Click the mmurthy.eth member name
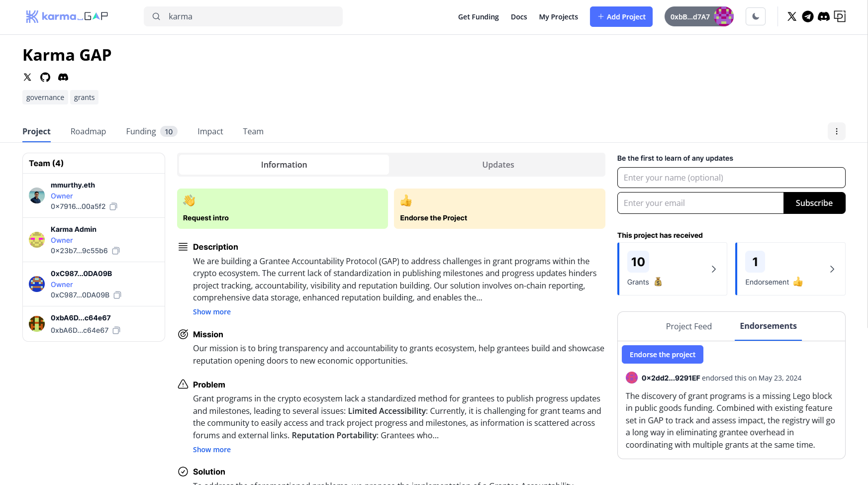 tap(73, 185)
